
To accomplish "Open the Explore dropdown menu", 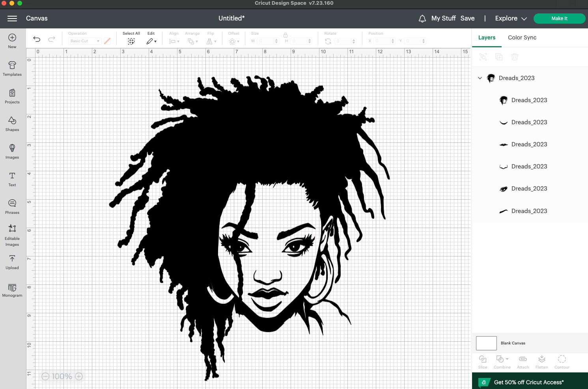I will (510, 18).
